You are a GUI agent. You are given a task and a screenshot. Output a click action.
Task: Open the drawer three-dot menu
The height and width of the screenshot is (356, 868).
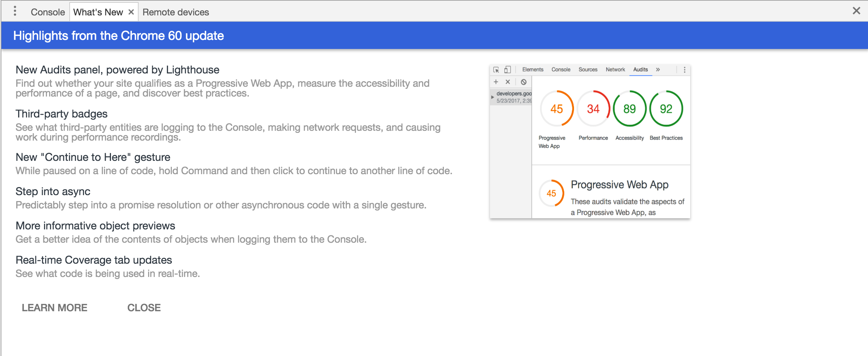tap(15, 12)
